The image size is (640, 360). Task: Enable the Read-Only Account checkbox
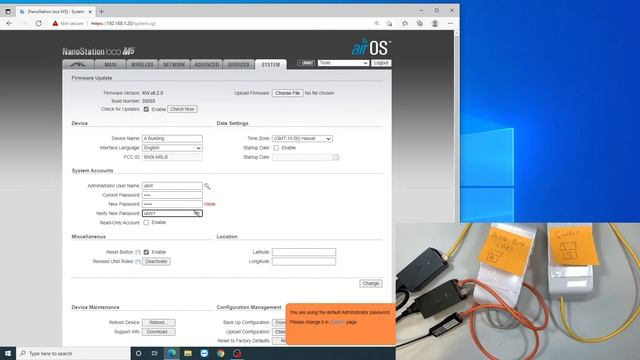click(146, 222)
